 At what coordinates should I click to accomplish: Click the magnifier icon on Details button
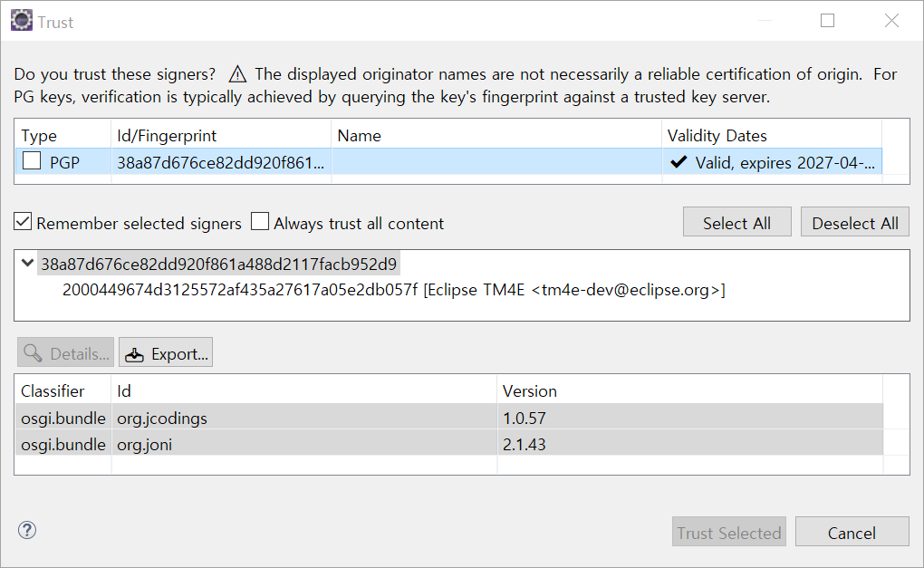tap(33, 354)
